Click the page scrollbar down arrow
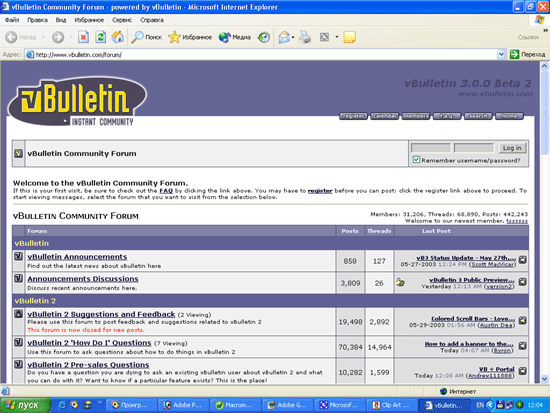The image size is (550, 413). pyautogui.click(x=544, y=379)
